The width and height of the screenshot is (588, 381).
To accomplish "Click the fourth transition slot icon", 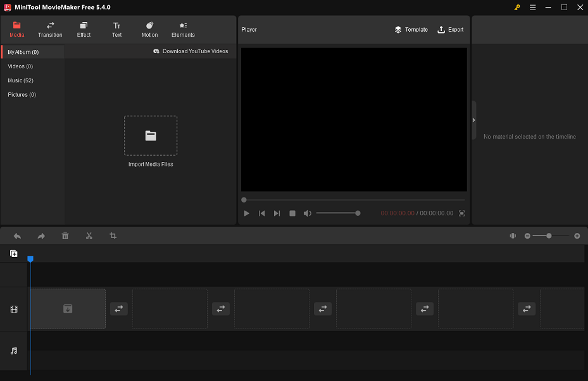I will (x=425, y=309).
